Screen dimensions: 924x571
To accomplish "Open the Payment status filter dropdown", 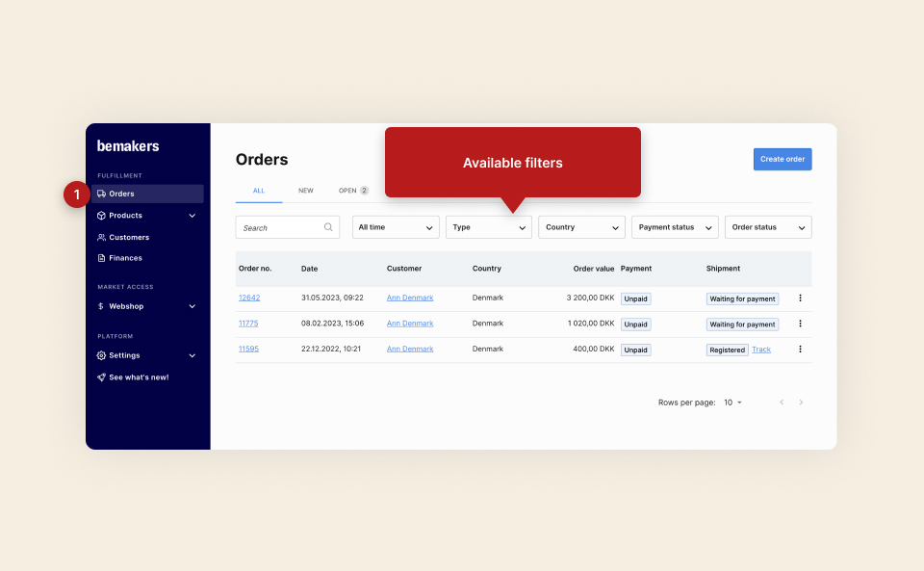I will click(x=675, y=227).
